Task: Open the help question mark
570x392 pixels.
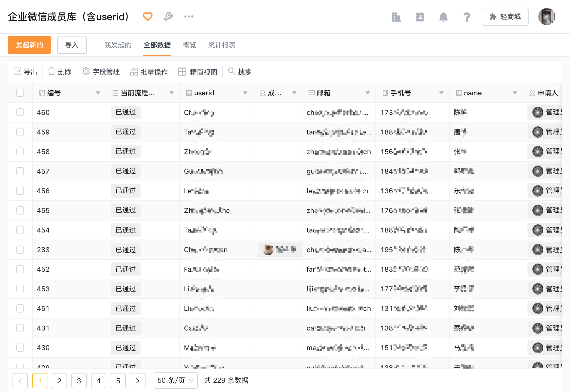Action: 467,17
